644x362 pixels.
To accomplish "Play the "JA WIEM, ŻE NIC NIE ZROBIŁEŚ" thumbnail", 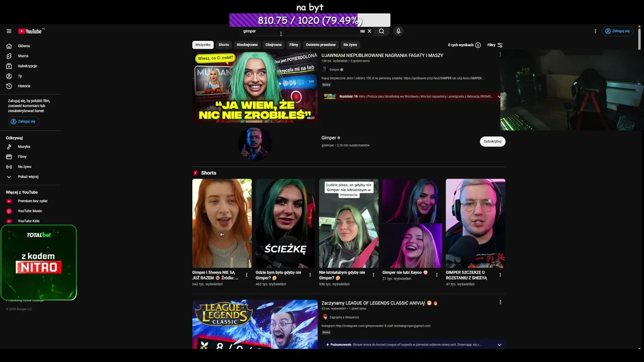I will [x=255, y=87].
